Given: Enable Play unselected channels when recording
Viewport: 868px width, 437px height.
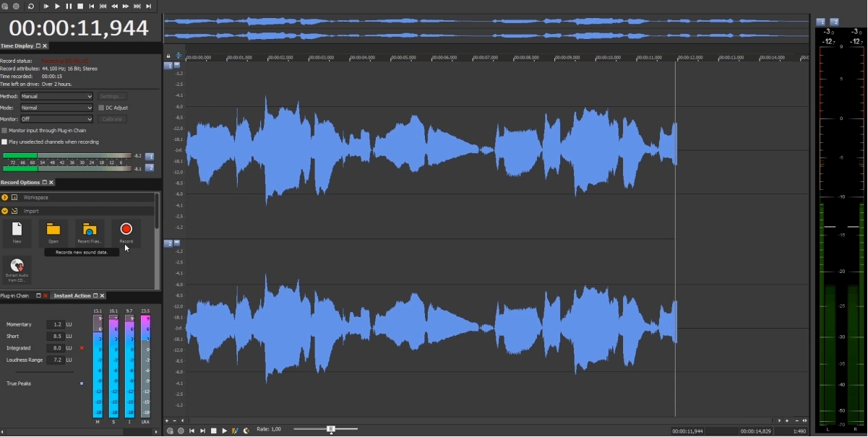Looking at the screenshot, I should click(4, 140).
